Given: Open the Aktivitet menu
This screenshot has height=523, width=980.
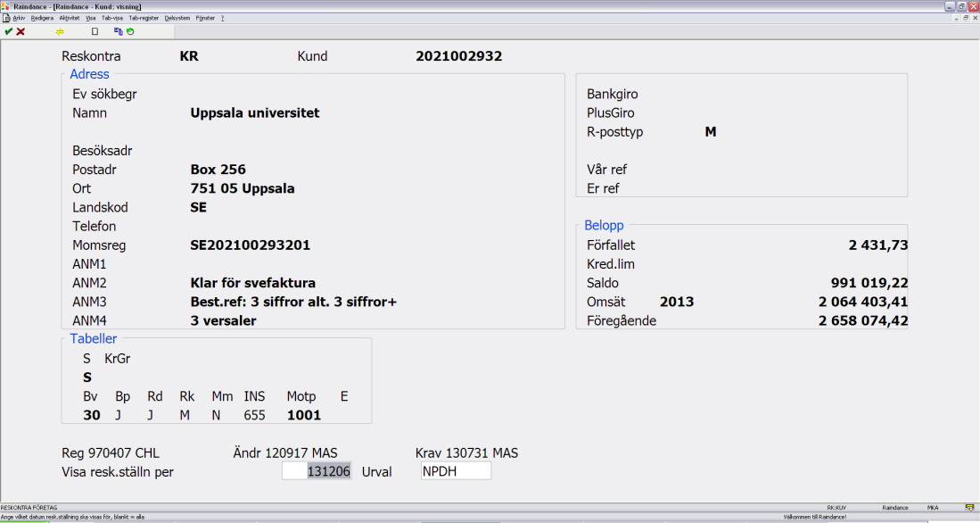Looking at the screenshot, I should pyautogui.click(x=70, y=18).
